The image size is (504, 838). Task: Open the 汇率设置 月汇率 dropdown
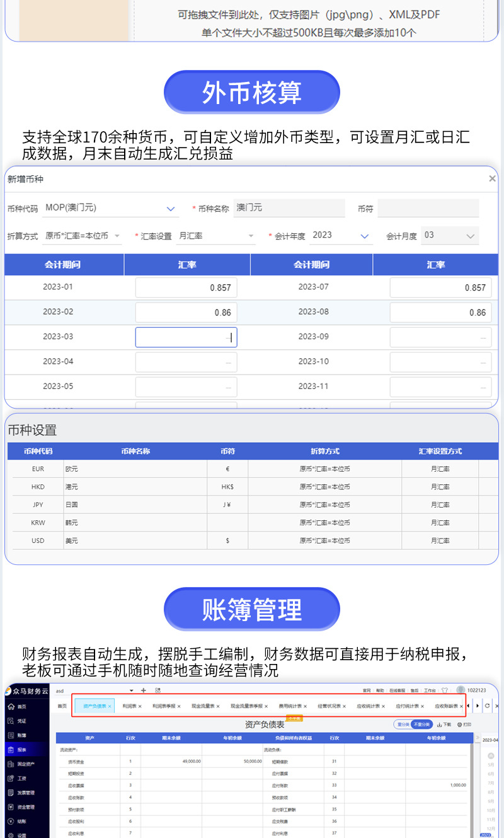(216, 236)
